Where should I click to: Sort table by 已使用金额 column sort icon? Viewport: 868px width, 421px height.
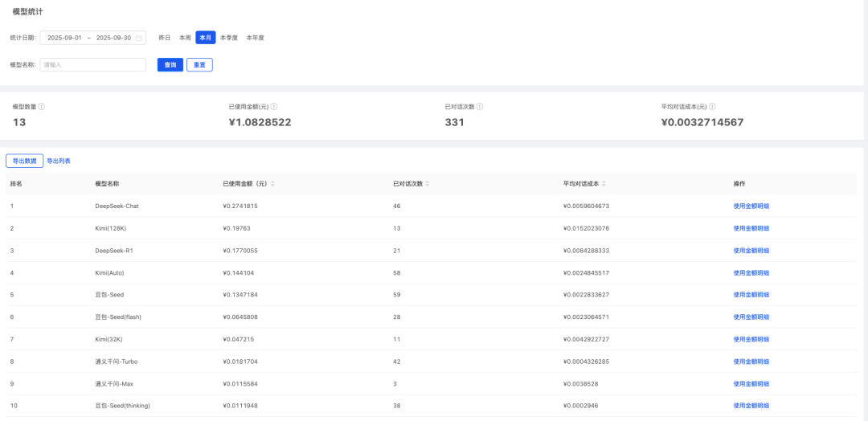point(272,184)
